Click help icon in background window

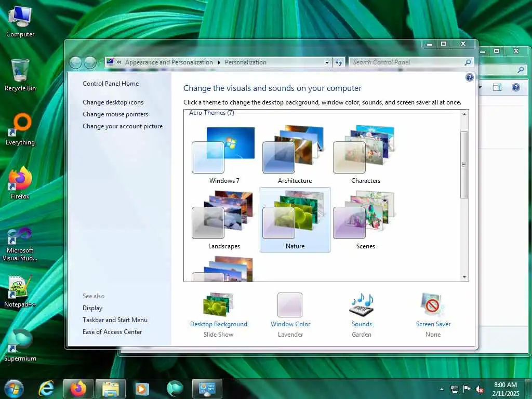[x=516, y=87]
